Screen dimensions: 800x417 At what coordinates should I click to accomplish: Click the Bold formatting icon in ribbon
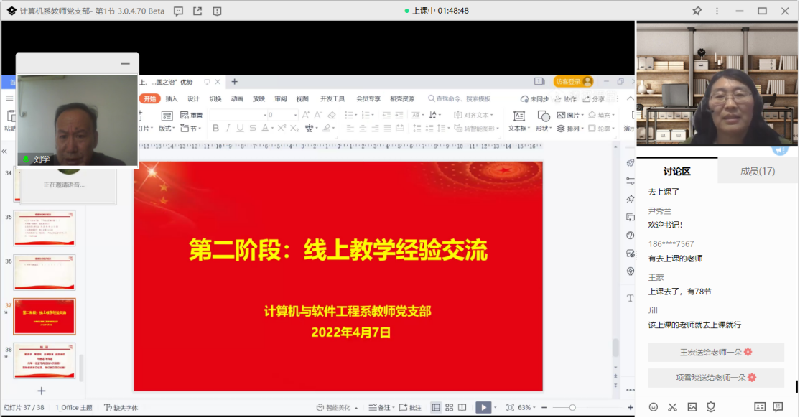[x=215, y=128]
